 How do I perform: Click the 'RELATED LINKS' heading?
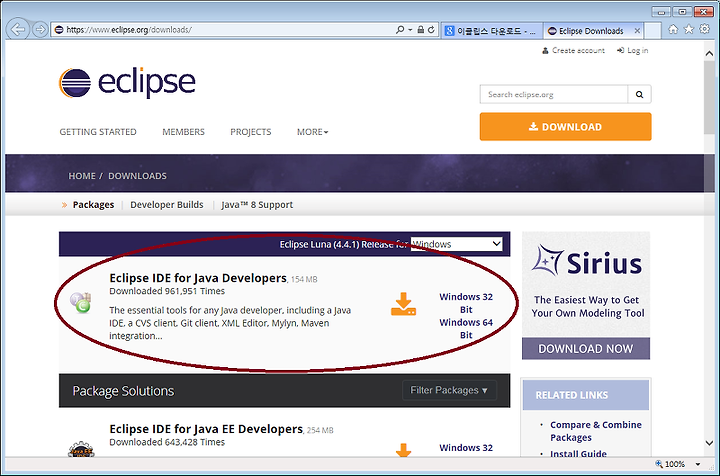click(x=572, y=395)
